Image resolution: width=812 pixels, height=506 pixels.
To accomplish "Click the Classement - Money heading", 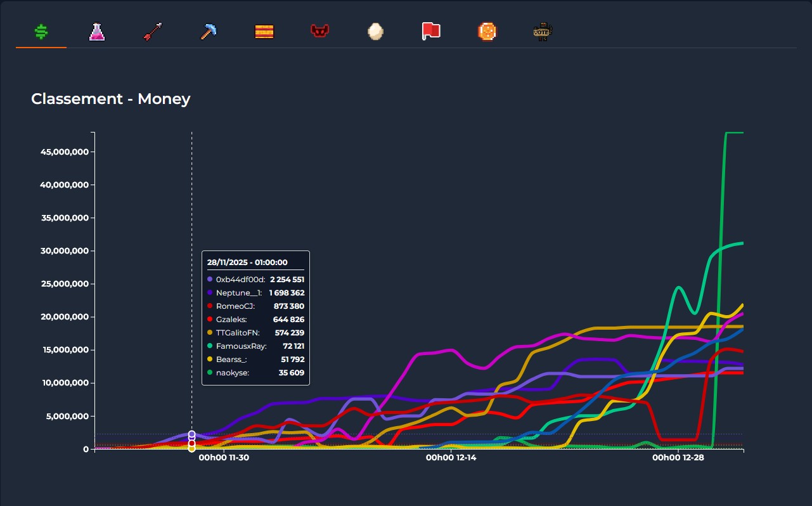I will point(110,99).
